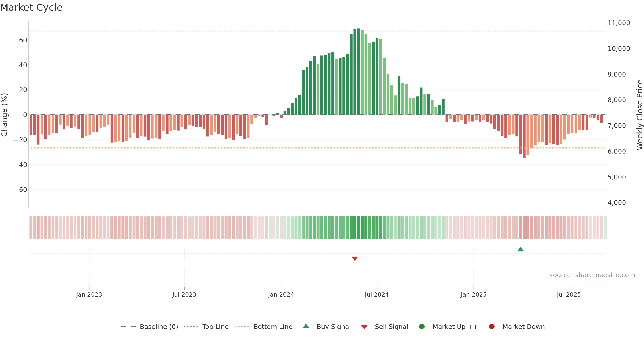Click the Weekly Close Price axis title
644x362 pixels.
(x=640, y=115)
